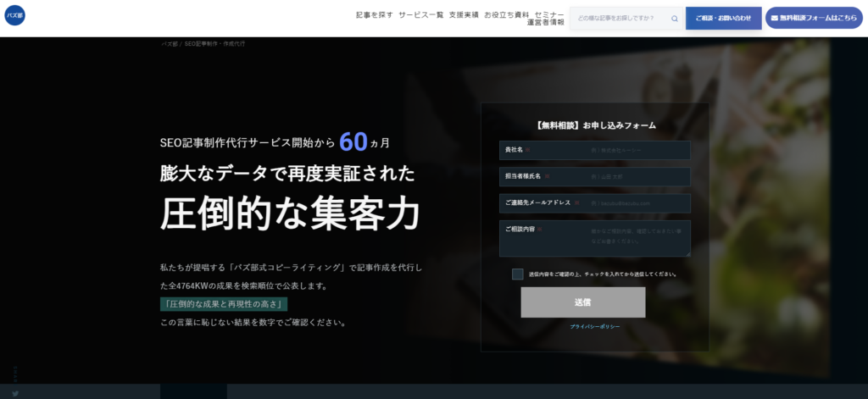868x399 pixels.
Task: Tick the 送信内容 confirmation checkbox
Action: (518, 274)
